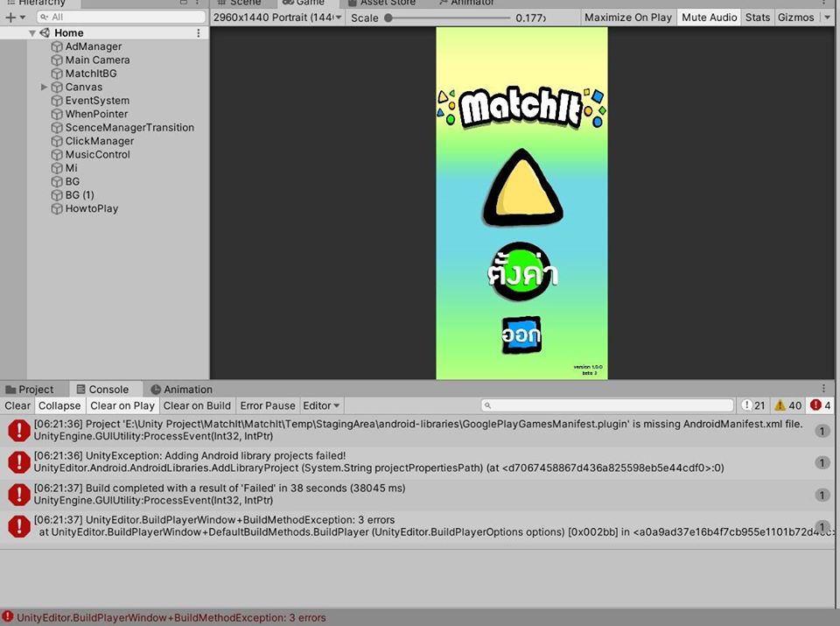Open the Home scene three-dot options menu

pos(199,32)
